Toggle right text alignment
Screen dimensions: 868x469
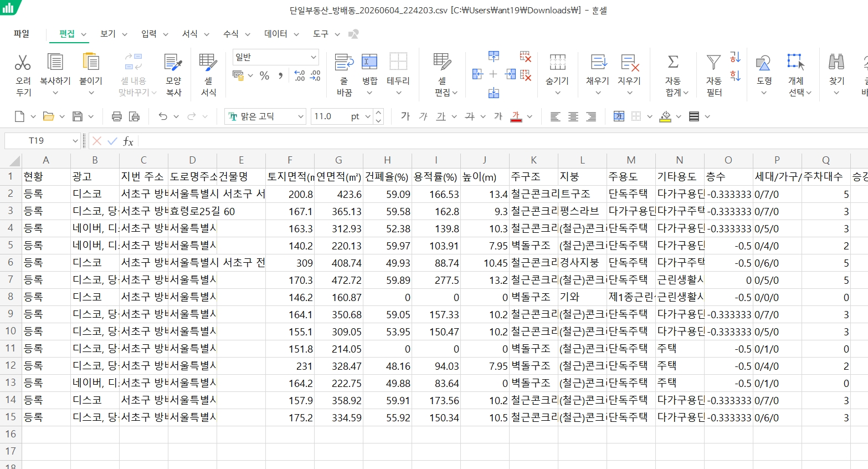click(x=591, y=116)
